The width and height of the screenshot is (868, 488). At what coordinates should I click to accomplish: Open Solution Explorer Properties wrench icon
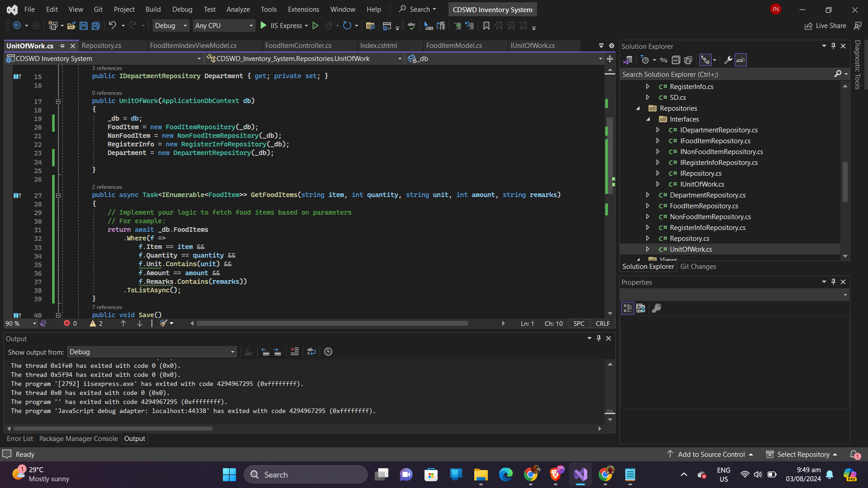(x=728, y=60)
